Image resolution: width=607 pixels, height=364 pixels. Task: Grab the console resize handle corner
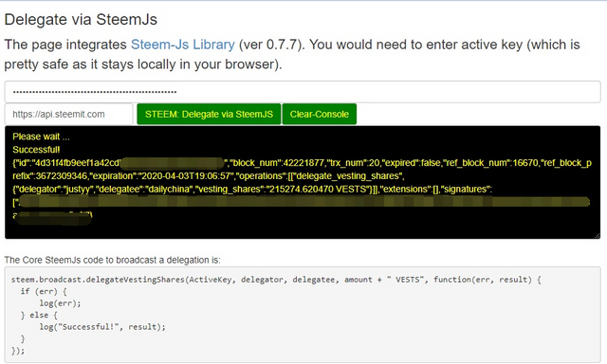tap(598, 236)
